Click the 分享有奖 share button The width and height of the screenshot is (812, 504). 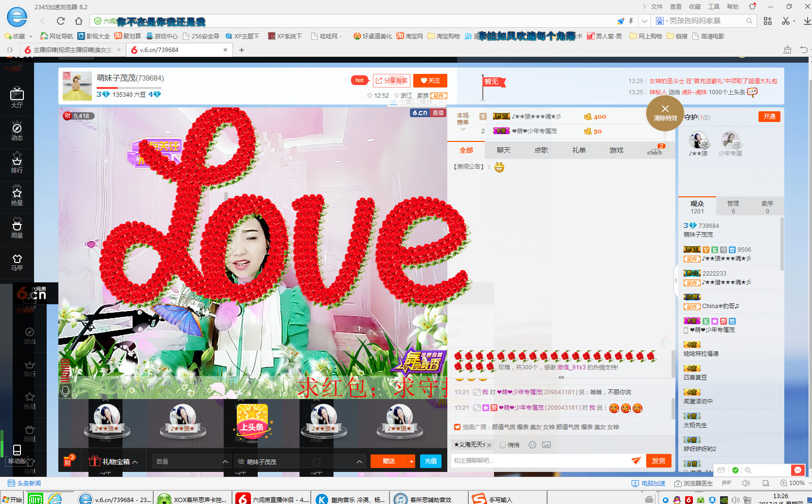392,81
